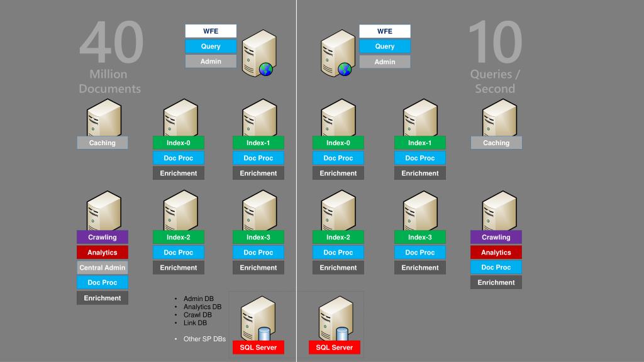The image size is (644, 362).
Task: Click the Index-3 server icon in the 40 Million farm
Action: click(260, 210)
